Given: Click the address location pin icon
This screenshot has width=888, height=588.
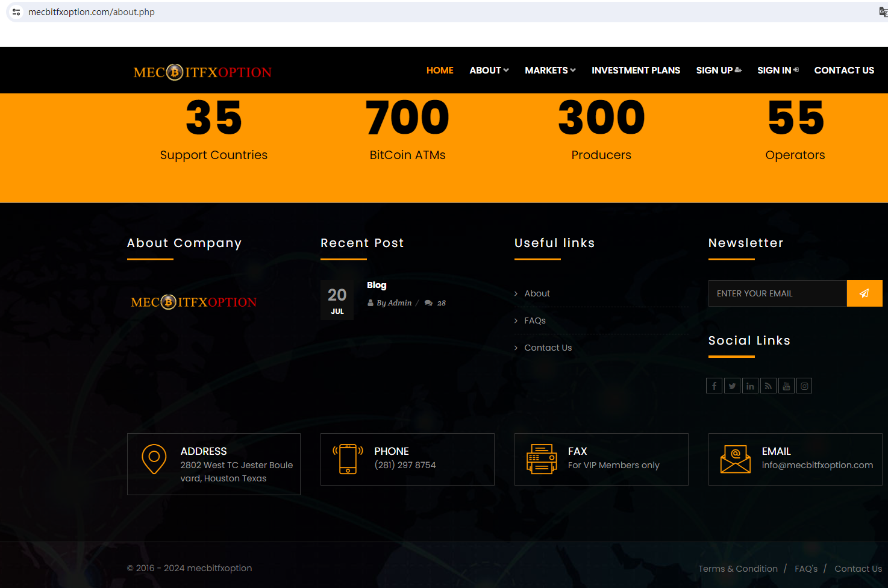Looking at the screenshot, I should coord(154,459).
